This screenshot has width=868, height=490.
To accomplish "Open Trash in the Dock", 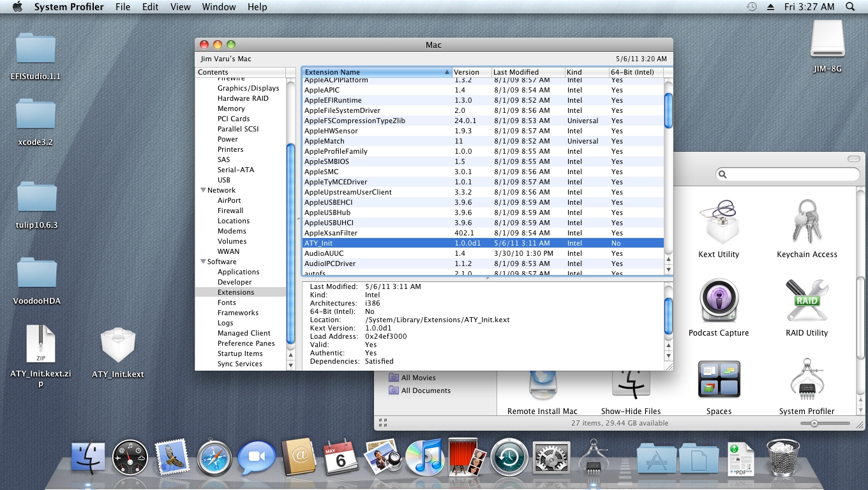I will 782,458.
